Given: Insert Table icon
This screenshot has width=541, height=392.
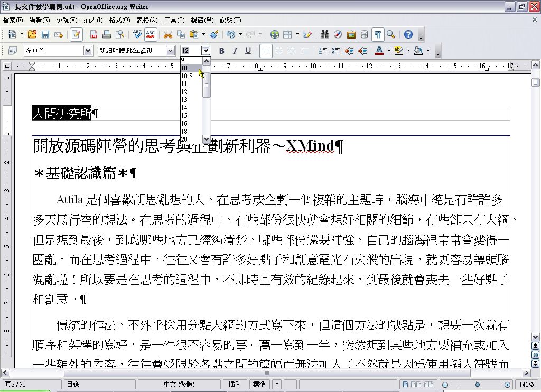Looking at the screenshot, I should pos(287,34).
